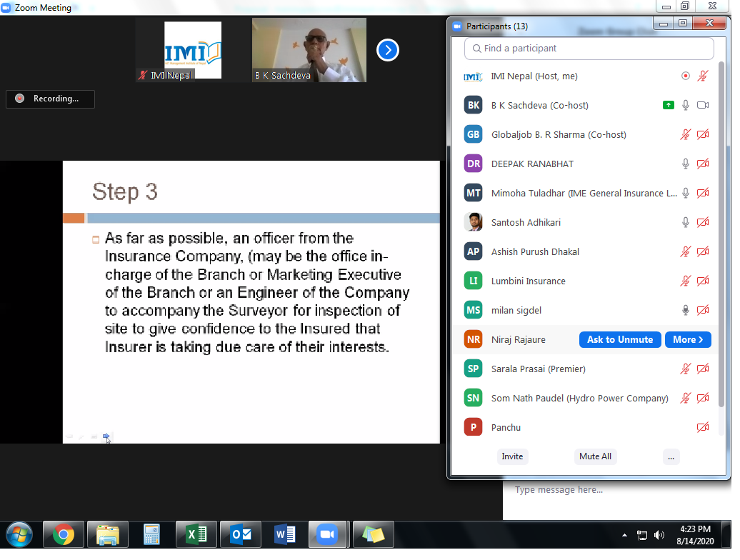Toggle DEEPAK RANABHAT's microphone
The height and width of the screenshot is (560, 740).
[686, 164]
